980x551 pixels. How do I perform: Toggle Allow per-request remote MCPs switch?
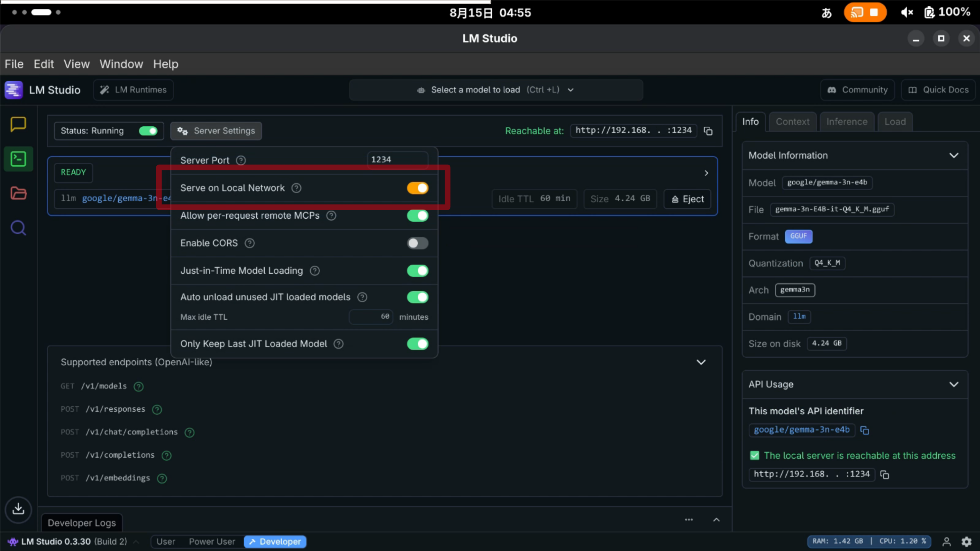417,216
